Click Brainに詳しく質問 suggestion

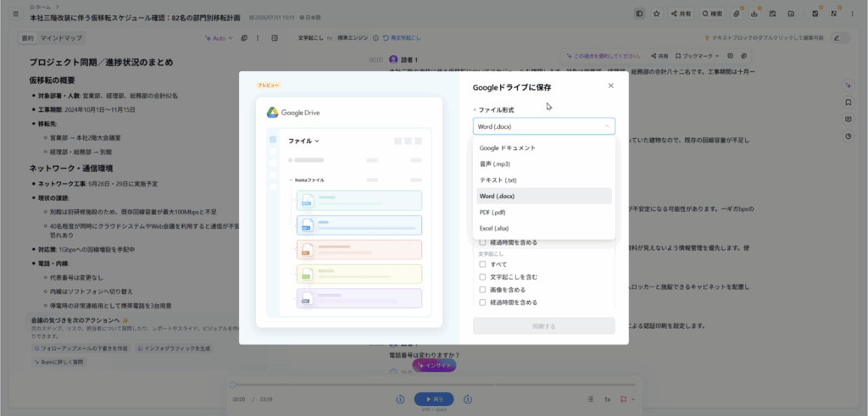pyautogui.click(x=59, y=362)
